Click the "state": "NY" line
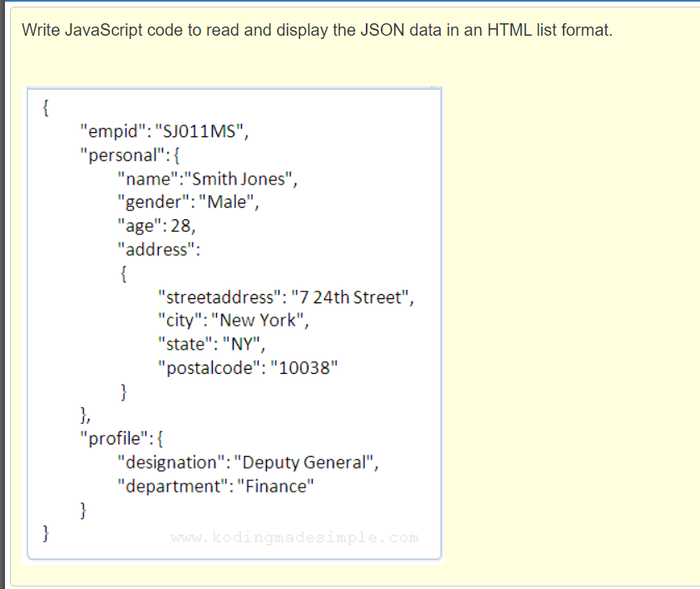Image resolution: width=700 pixels, height=589 pixels. click(212, 344)
